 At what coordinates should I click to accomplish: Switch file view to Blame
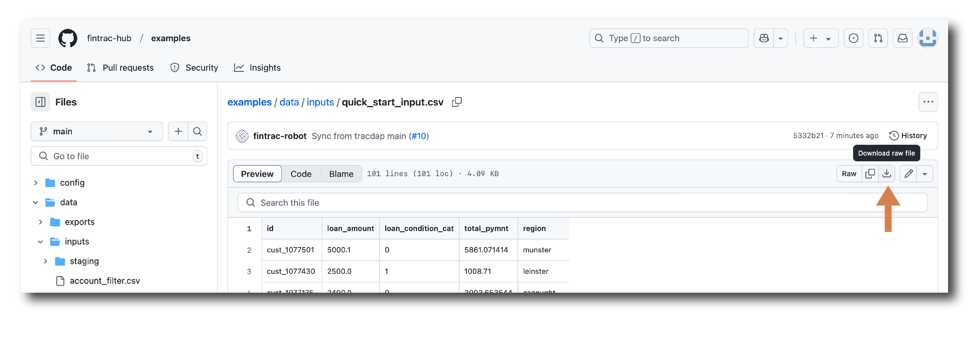coord(341,174)
